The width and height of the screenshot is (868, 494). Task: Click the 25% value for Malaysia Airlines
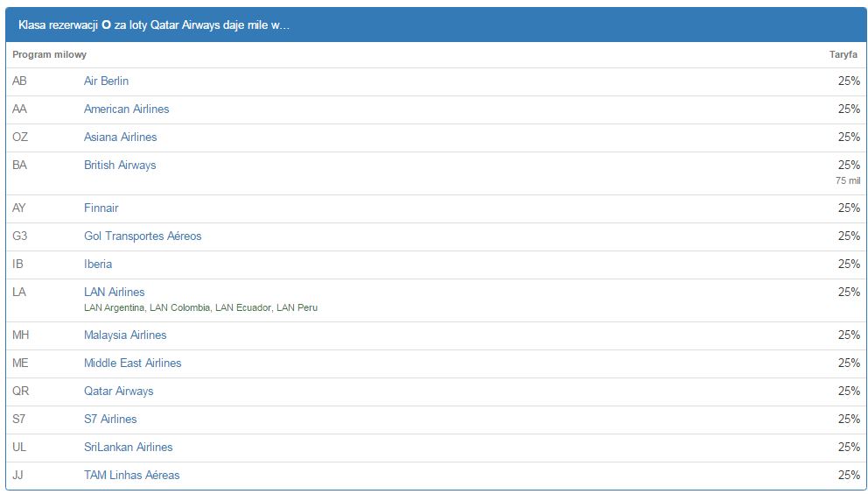coord(849,335)
